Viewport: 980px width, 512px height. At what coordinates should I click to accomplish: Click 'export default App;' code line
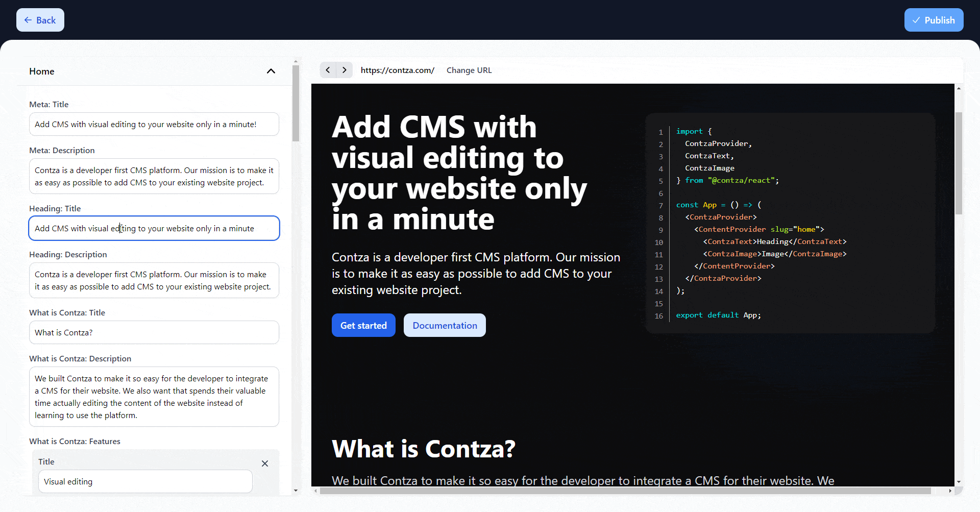(x=719, y=315)
